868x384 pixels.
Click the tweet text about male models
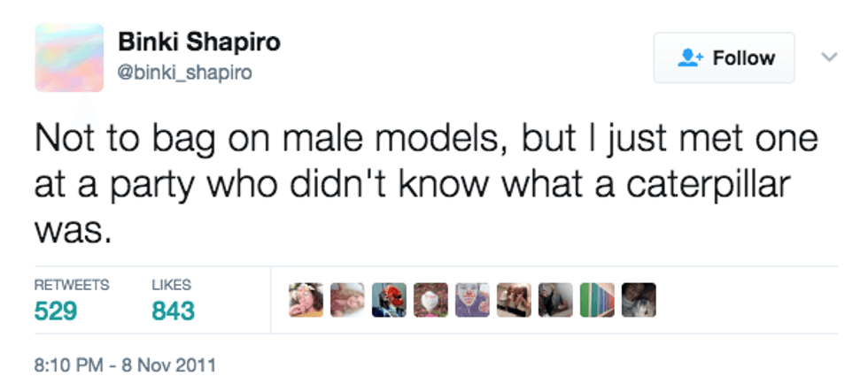tap(425, 183)
